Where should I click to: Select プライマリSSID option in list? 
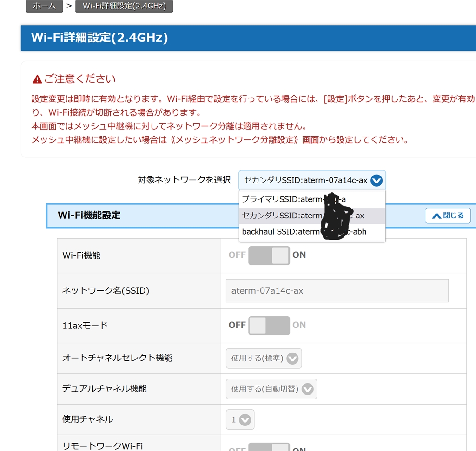[x=312, y=199]
